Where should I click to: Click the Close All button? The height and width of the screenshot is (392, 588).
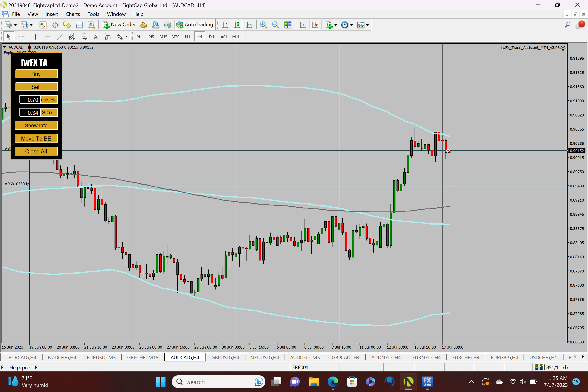(36, 151)
